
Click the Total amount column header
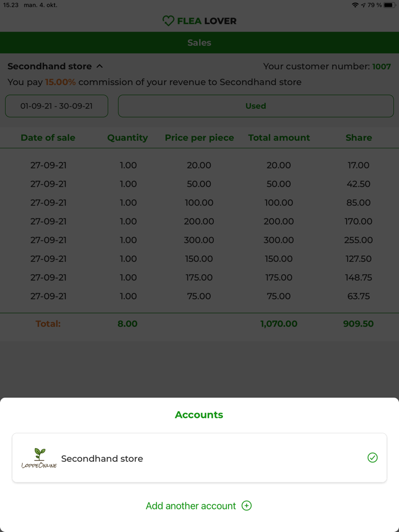click(279, 137)
